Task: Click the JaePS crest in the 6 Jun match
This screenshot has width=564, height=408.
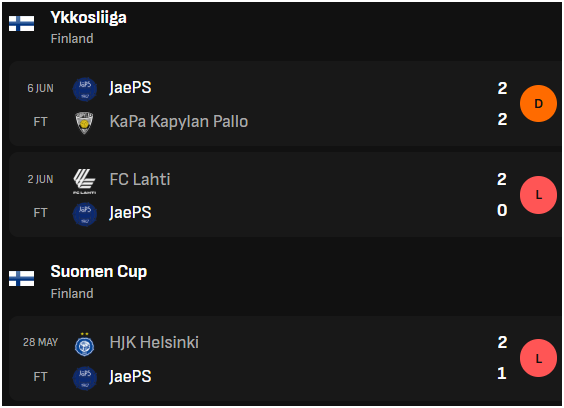Action: (x=85, y=89)
